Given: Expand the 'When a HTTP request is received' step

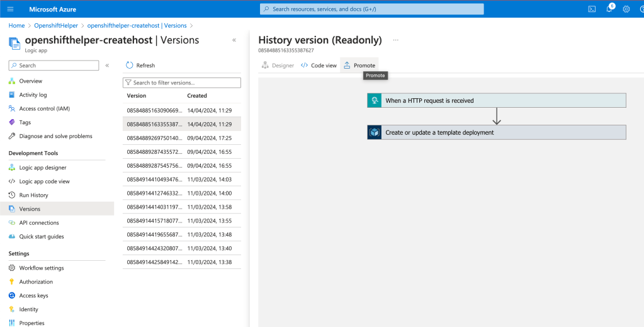Looking at the screenshot, I should coord(497,100).
